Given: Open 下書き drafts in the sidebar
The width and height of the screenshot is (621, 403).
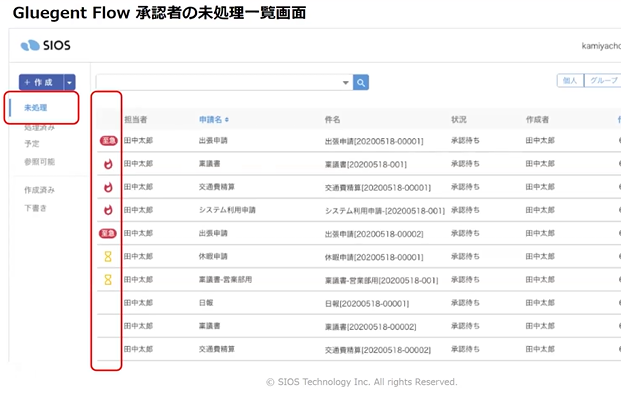Looking at the screenshot, I should pos(35,208).
